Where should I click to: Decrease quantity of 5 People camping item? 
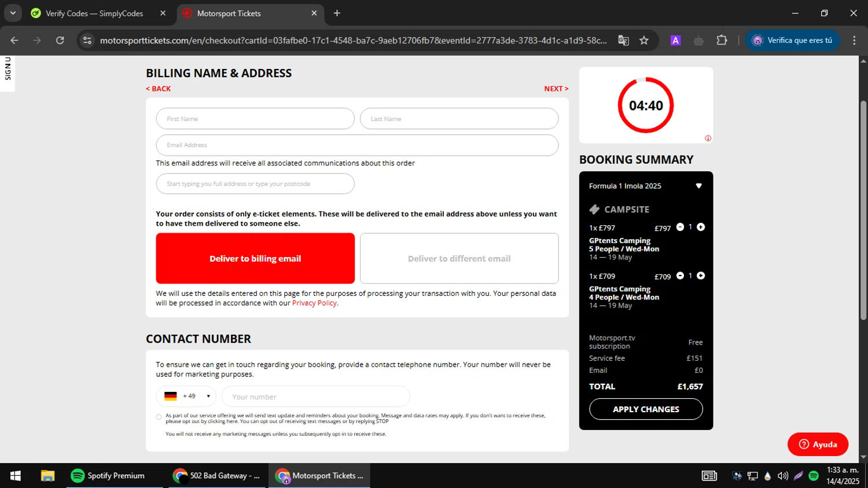(x=681, y=227)
